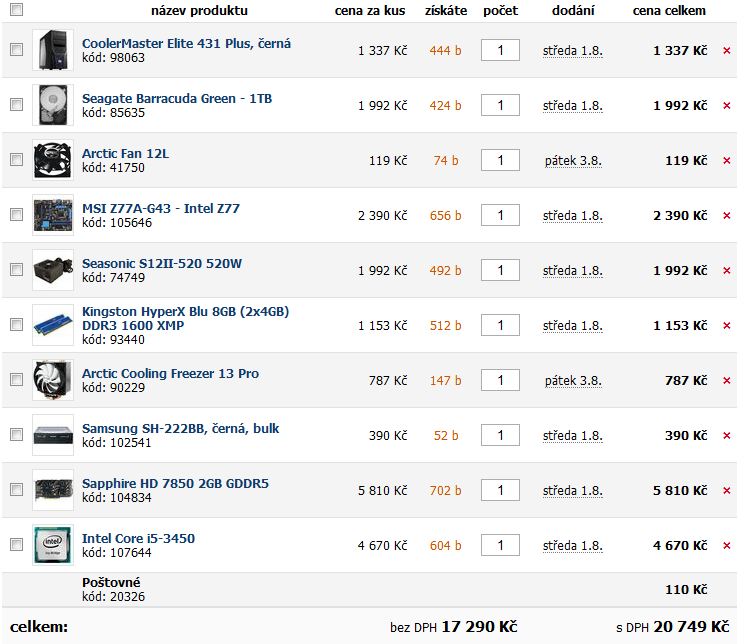
Task: Click red X for MSI Z77A-G43 row
Action: [727, 215]
